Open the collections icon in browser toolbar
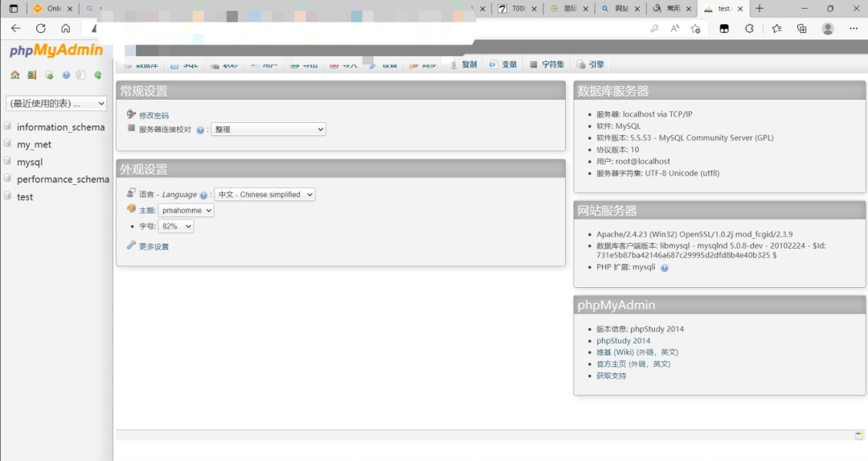868x461 pixels. pos(801,28)
